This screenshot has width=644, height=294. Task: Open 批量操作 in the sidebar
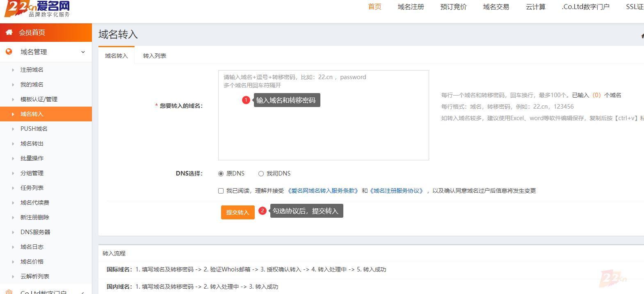click(x=32, y=158)
